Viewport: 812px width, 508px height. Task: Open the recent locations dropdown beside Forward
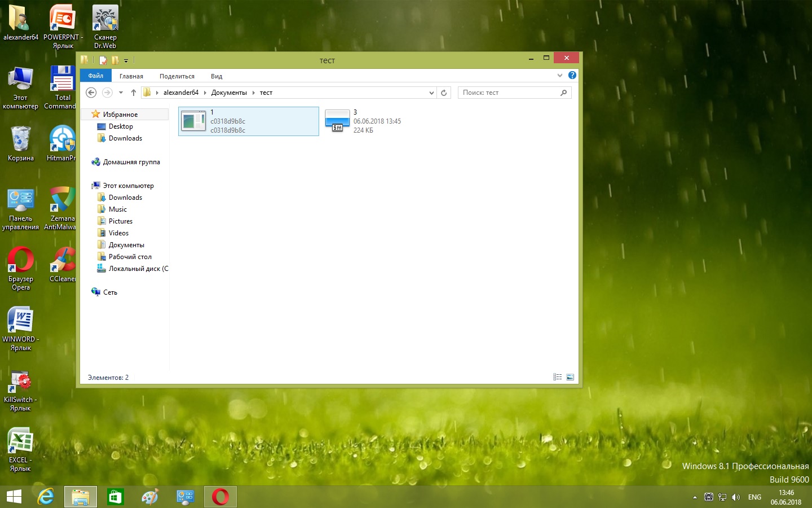tap(121, 93)
